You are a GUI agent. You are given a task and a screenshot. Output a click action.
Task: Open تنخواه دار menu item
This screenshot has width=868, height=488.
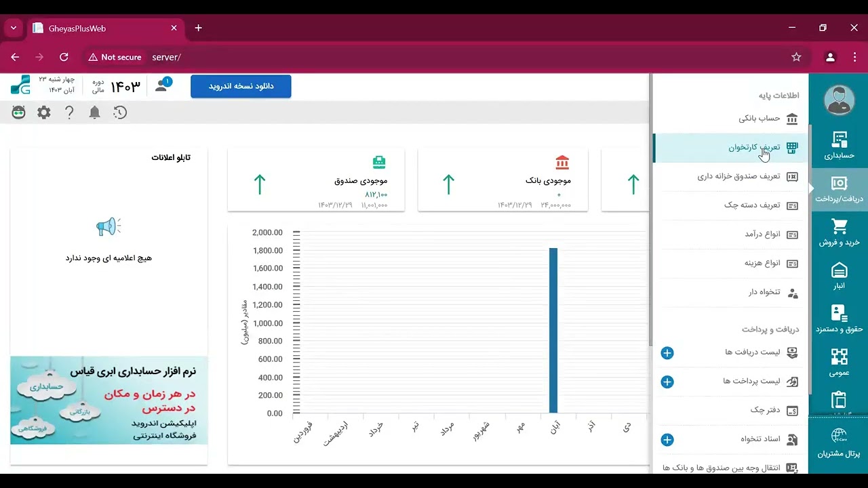(730, 293)
